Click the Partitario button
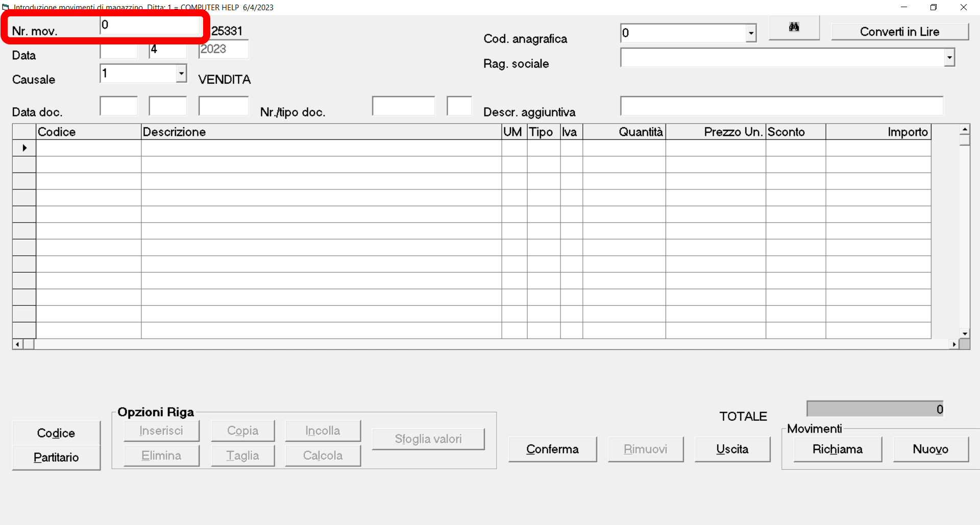Screen dimensions: 980x525 point(56,458)
